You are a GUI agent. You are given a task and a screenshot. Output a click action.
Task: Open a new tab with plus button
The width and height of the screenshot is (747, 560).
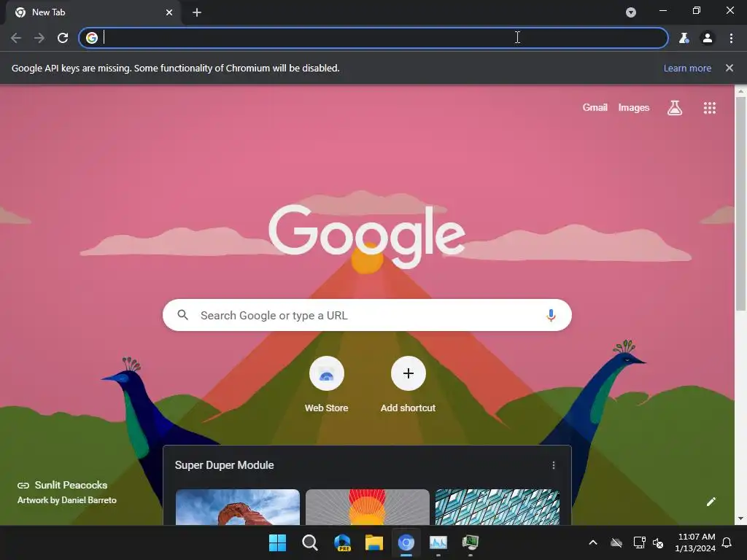pyautogui.click(x=197, y=12)
